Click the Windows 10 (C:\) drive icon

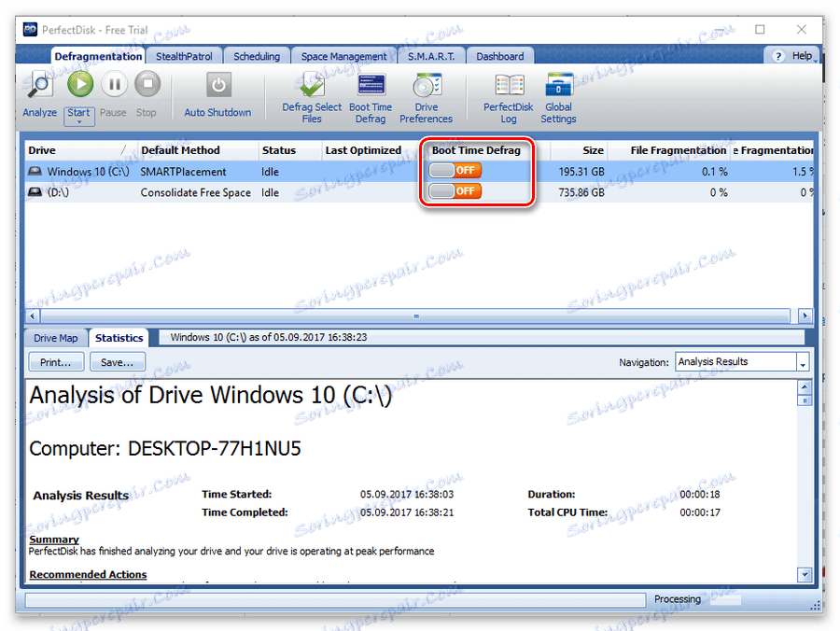(x=35, y=171)
